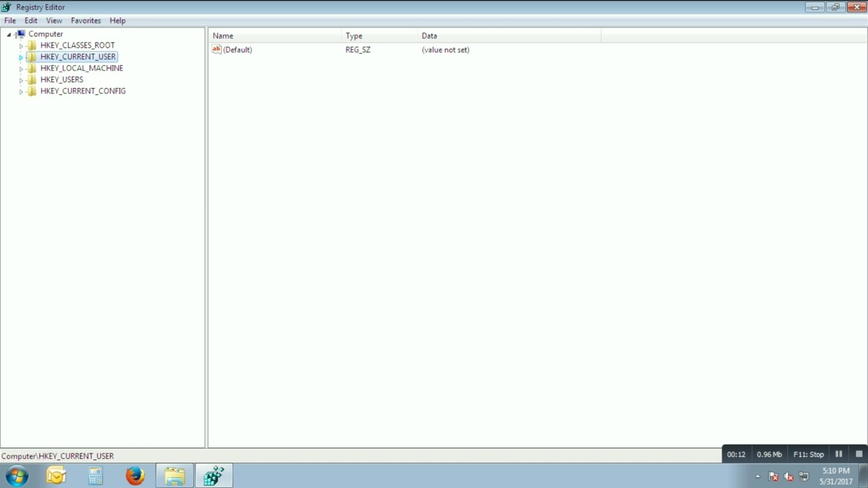Screen dimensions: 868x488
Task: Show hidden system tray icons
Action: (757, 476)
